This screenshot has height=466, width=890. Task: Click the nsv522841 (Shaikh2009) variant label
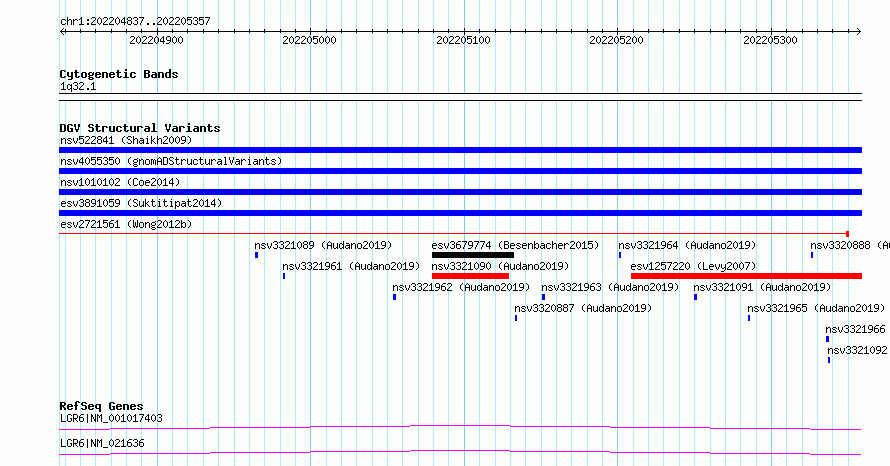point(126,140)
